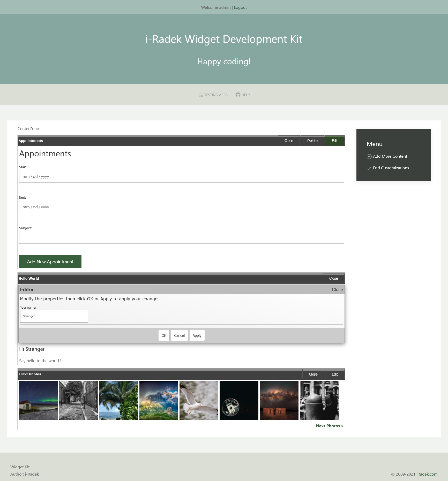Click the Appointments large heading
This screenshot has width=448, height=481.
coord(45,154)
